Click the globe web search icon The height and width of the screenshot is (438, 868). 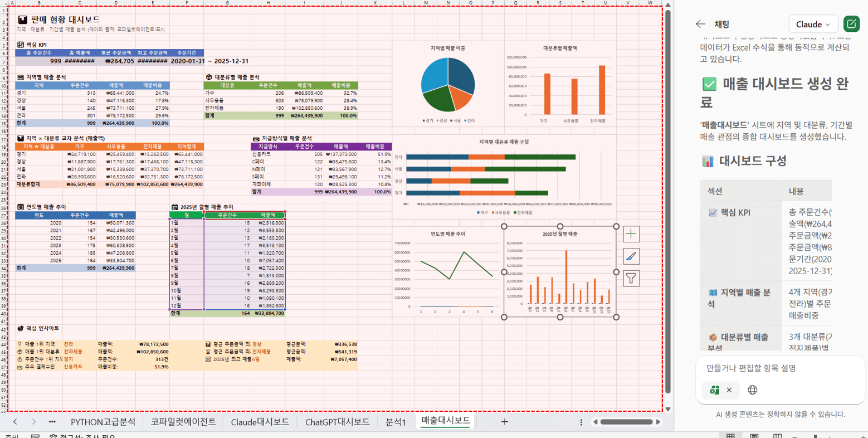tap(752, 390)
